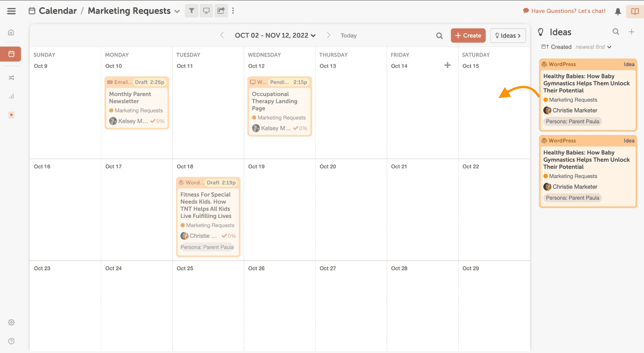
Task: Open the hamburger main menu
Action: point(11,11)
